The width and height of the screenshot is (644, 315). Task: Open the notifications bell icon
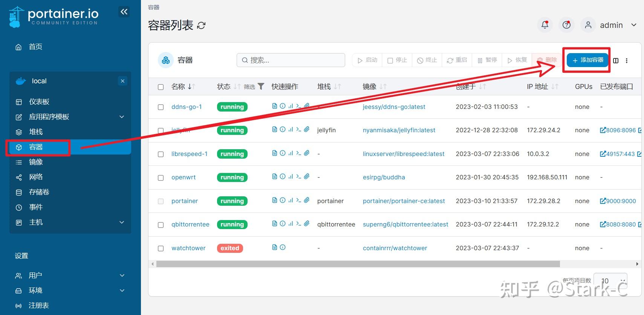tap(545, 25)
